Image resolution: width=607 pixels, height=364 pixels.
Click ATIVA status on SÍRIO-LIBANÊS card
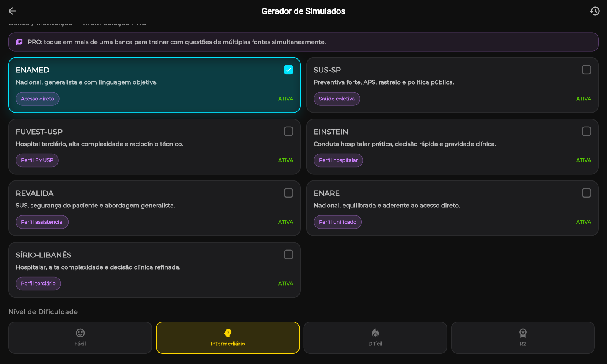285,284
